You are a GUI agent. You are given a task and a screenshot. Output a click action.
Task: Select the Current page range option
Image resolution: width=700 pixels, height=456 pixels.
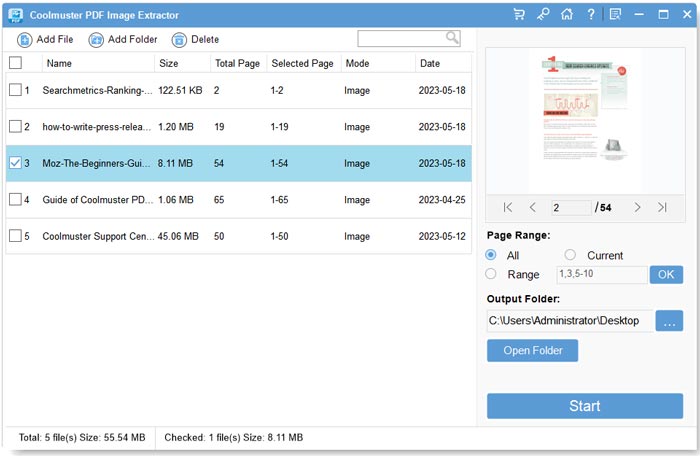point(570,255)
